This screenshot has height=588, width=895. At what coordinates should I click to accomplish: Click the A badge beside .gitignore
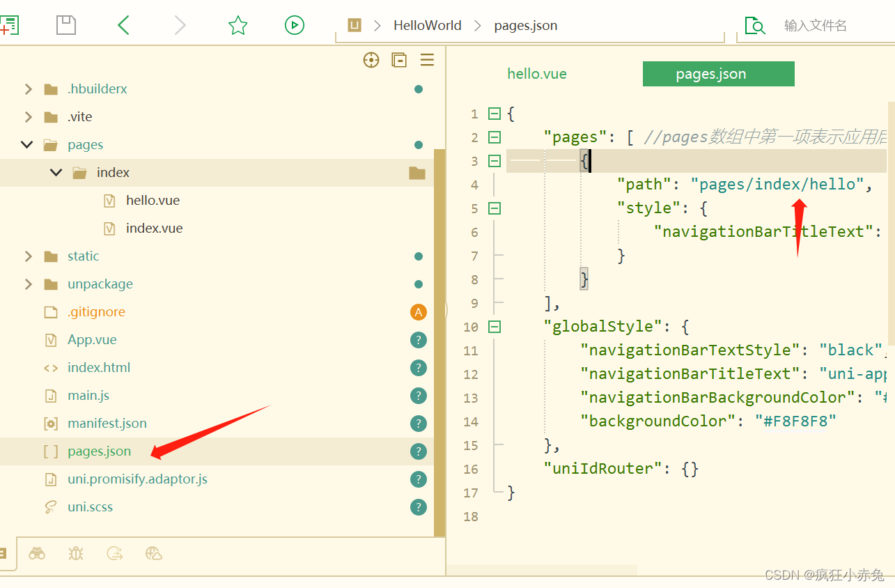pyautogui.click(x=418, y=312)
